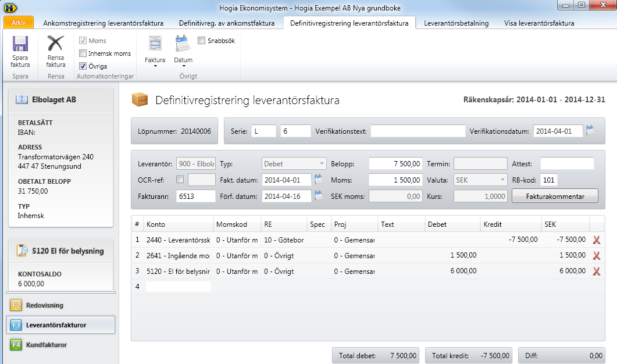Click the RE cell 10 - Götebor

coord(284,240)
